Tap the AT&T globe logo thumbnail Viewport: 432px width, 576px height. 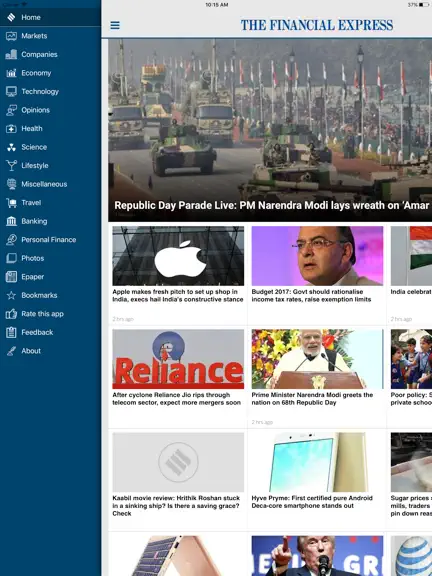tap(411, 556)
